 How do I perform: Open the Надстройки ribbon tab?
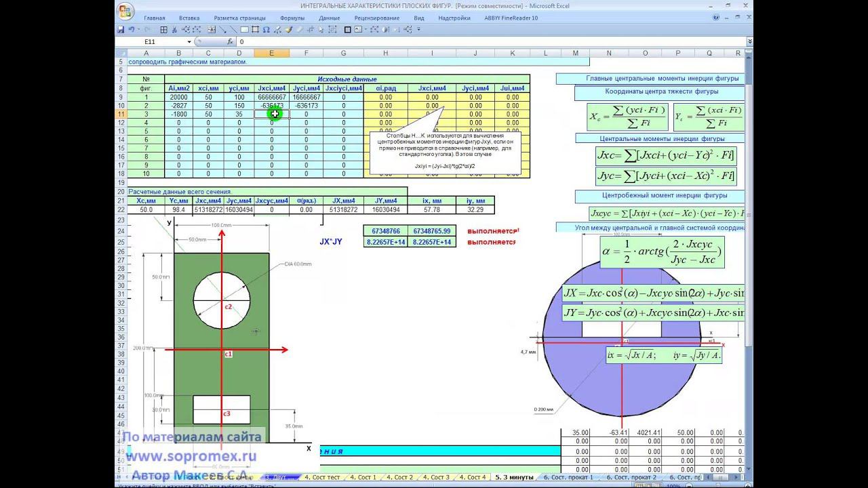[x=454, y=18]
